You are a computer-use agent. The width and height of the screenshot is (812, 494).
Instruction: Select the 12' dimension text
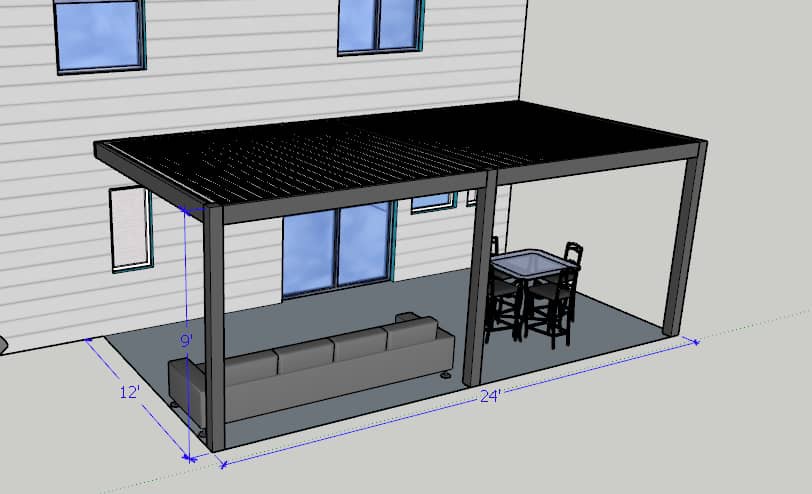(129, 393)
